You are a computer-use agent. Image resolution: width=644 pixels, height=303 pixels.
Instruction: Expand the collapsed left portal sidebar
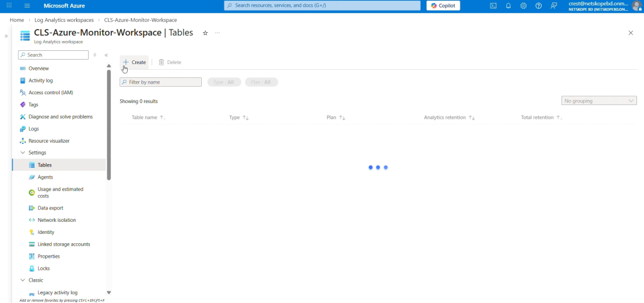6,36
